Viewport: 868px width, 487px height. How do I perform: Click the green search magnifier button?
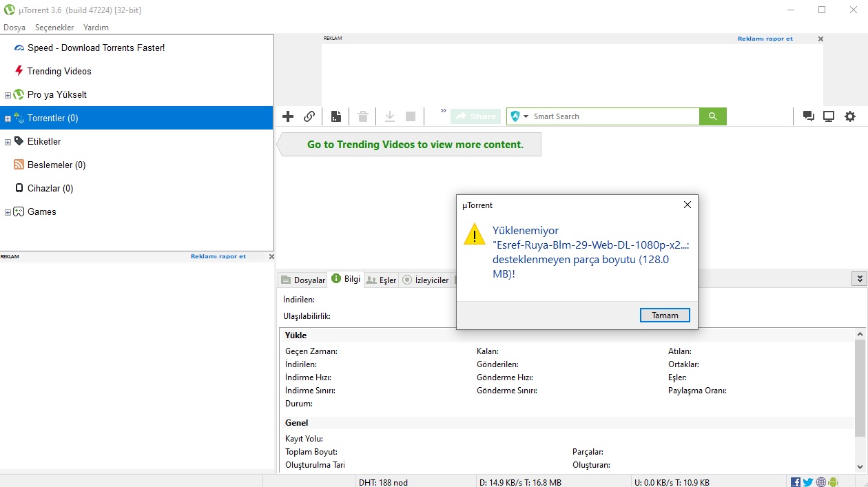pyautogui.click(x=713, y=116)
